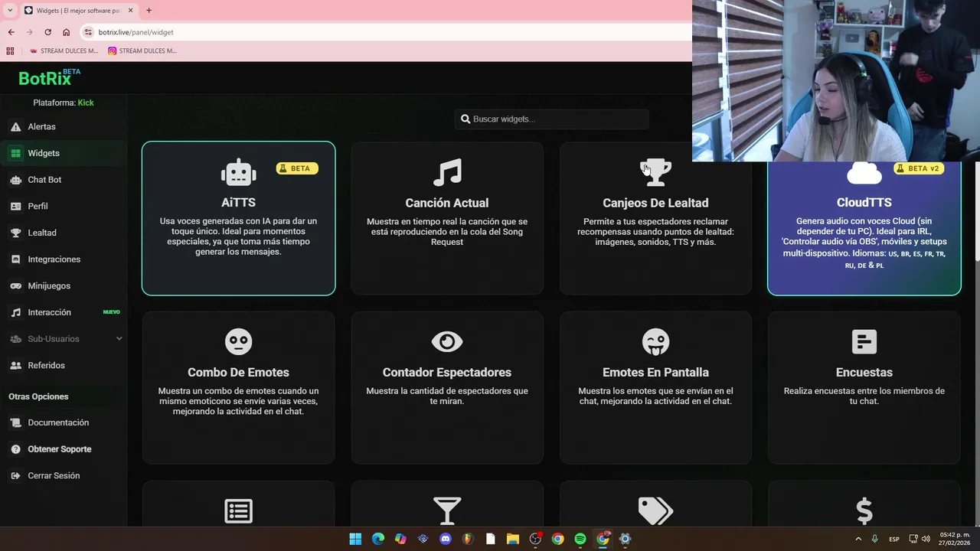Click the microphone icon in the system tray
The width and height of the screenshot is (980, 551).
click(x=874, y=539)
